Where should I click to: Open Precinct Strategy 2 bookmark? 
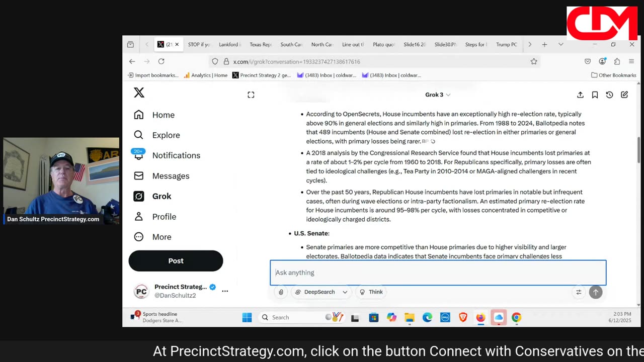click(262, 75)
